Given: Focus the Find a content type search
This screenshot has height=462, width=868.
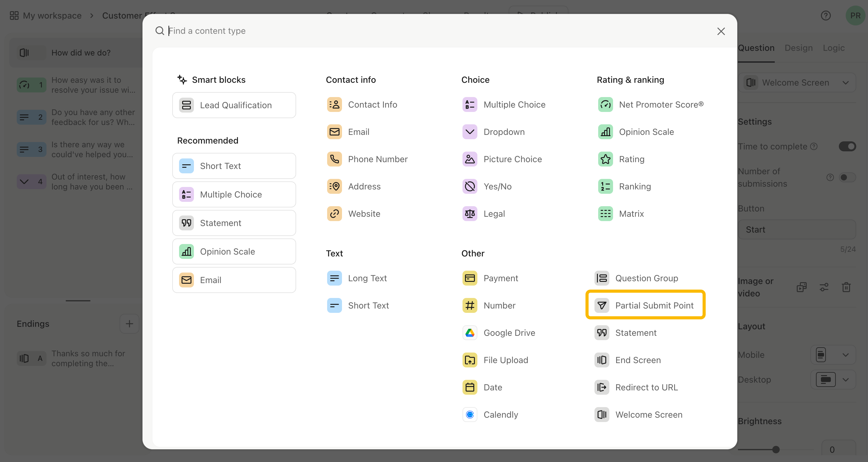Looking at the screenshot, I should [x=438, y=31].
